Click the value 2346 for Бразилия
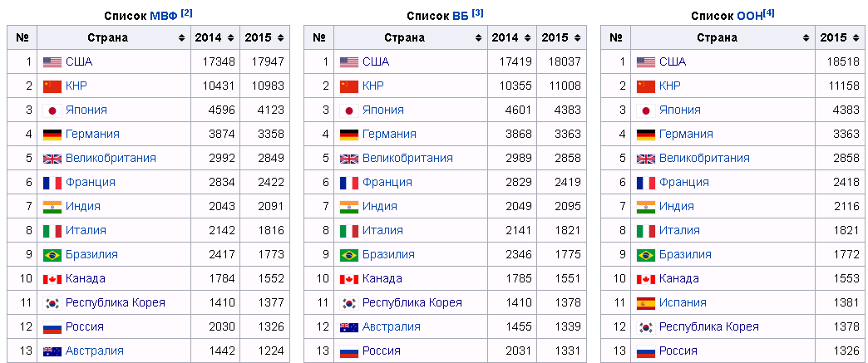The width and height of the screenshot is (868, 363). pyautogui.click(x=520, y=255)
